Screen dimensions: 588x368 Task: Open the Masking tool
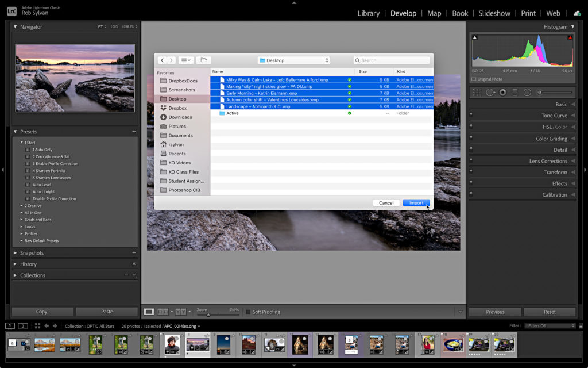[x=526, y=92]
